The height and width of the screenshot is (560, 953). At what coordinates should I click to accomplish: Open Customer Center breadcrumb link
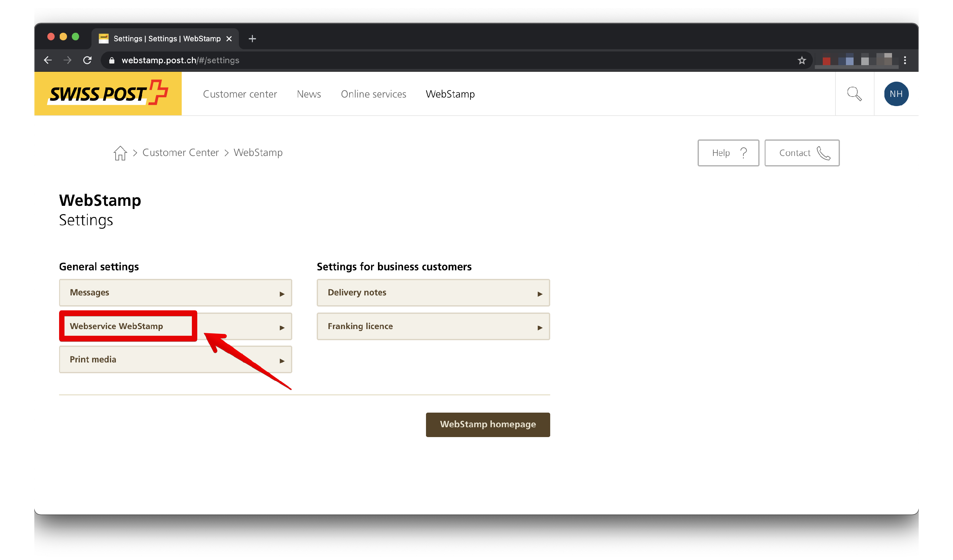coord(180,152)
